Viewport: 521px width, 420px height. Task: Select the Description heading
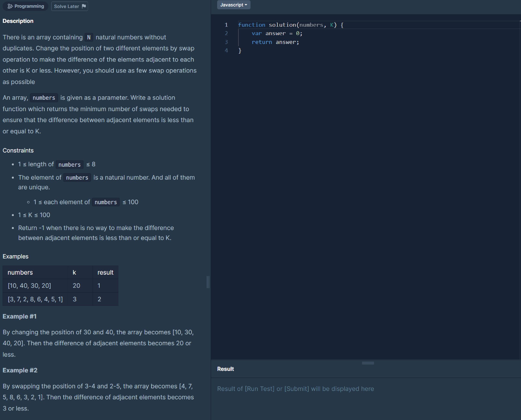pos(18,21)
